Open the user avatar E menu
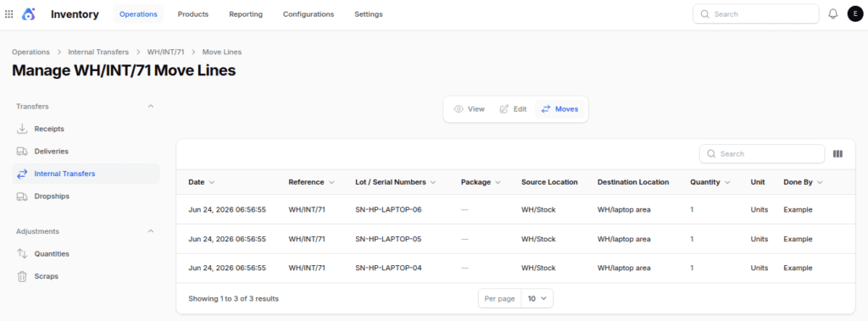 (x=855, y=14)
